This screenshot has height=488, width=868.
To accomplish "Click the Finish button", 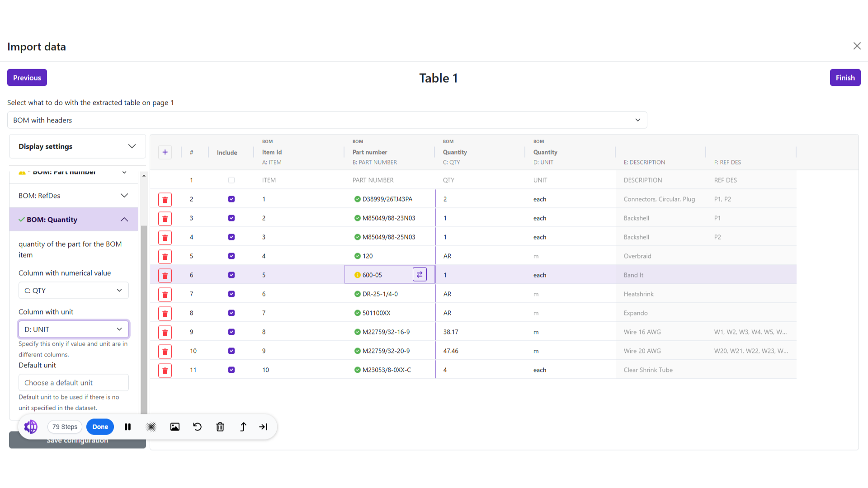I will point(844,77).
